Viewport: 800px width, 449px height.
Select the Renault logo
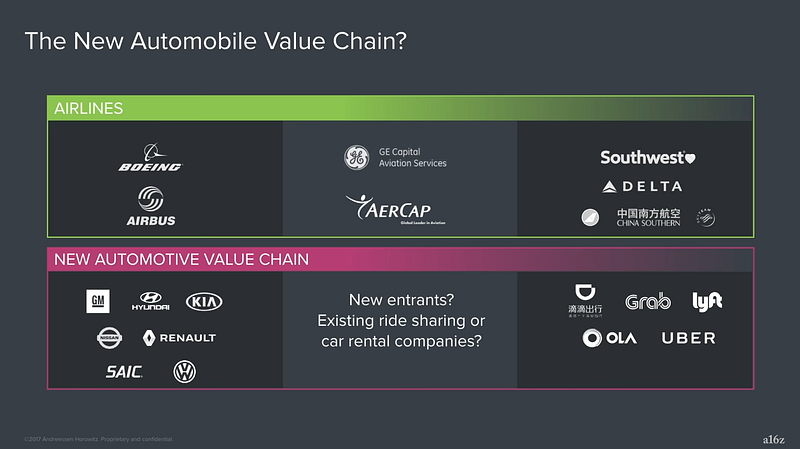[x=179, y=338]
